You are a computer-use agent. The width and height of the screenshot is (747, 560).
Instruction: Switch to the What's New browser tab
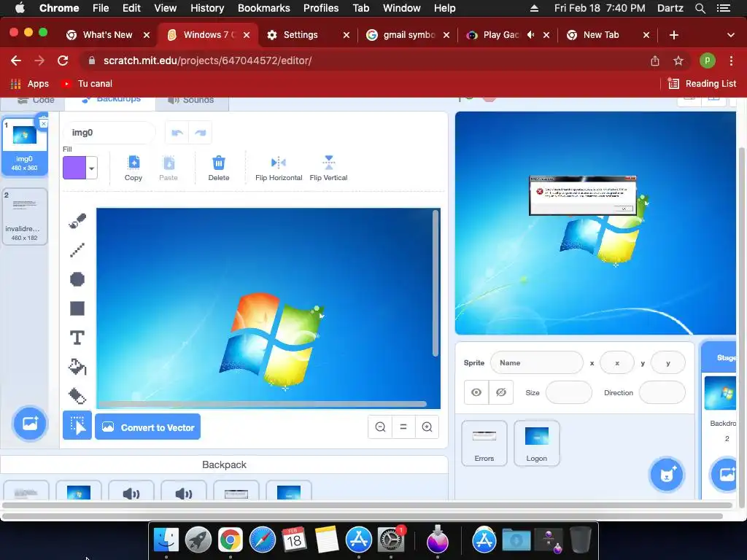tap(108, 35)
